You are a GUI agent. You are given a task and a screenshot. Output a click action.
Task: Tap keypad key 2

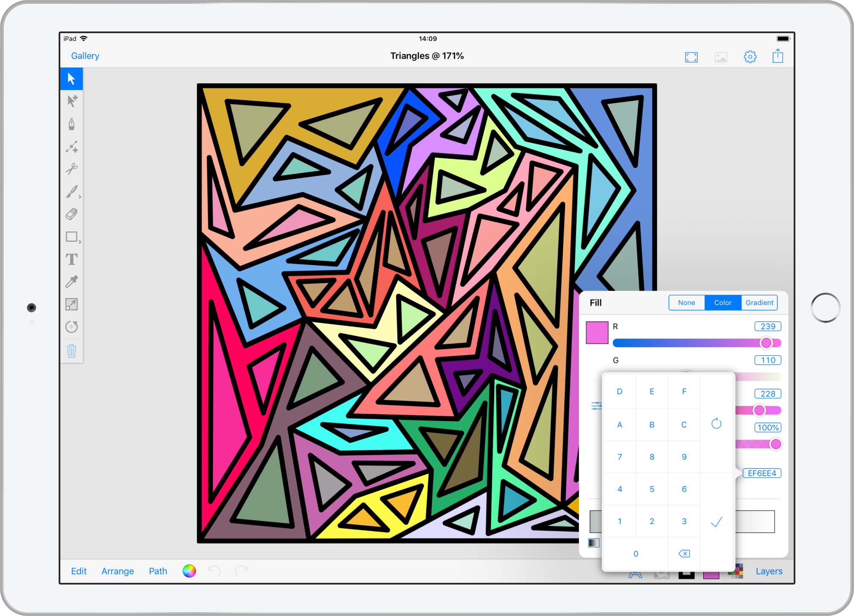point(652,521)
